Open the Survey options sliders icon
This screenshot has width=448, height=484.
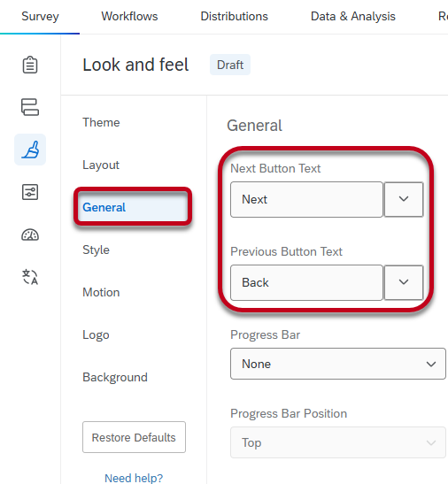coord(30,192)
